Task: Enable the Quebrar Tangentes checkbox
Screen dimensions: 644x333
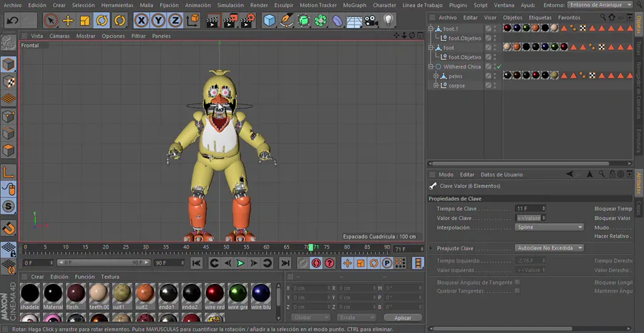Action: (x=517, y=290)
